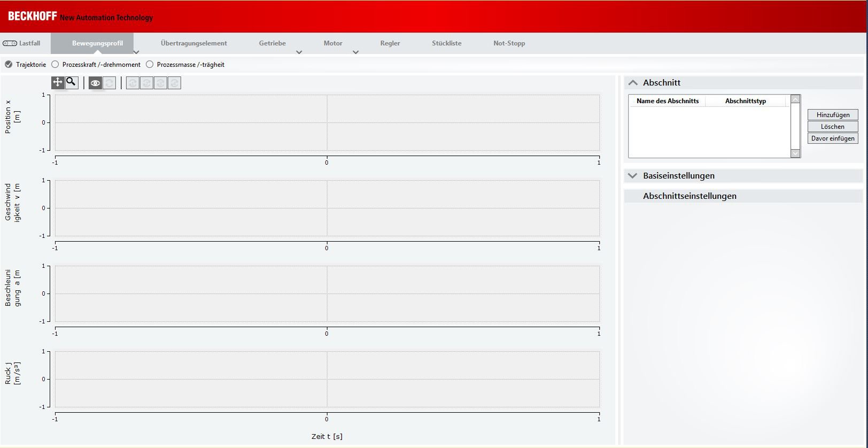The height and width of the screenshot is (448, 868).
Task: Switch to the Lastfall tab
Action: tap(29, 43)
